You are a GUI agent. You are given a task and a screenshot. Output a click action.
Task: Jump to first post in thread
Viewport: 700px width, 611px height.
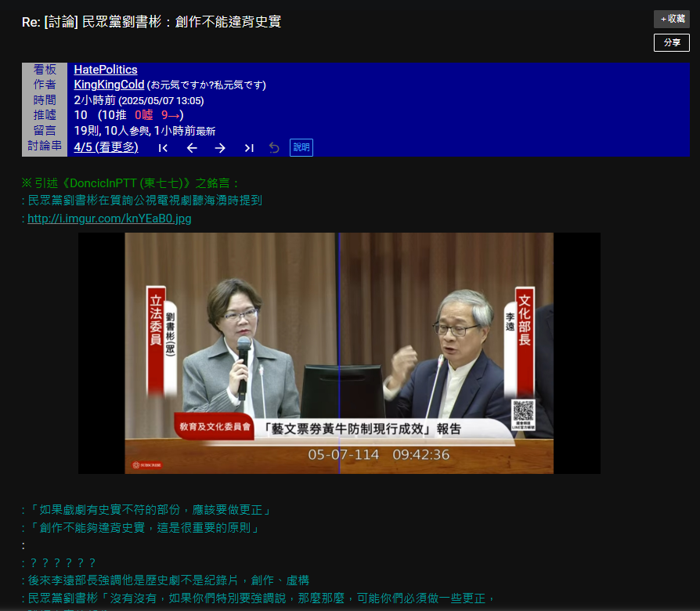163,148
